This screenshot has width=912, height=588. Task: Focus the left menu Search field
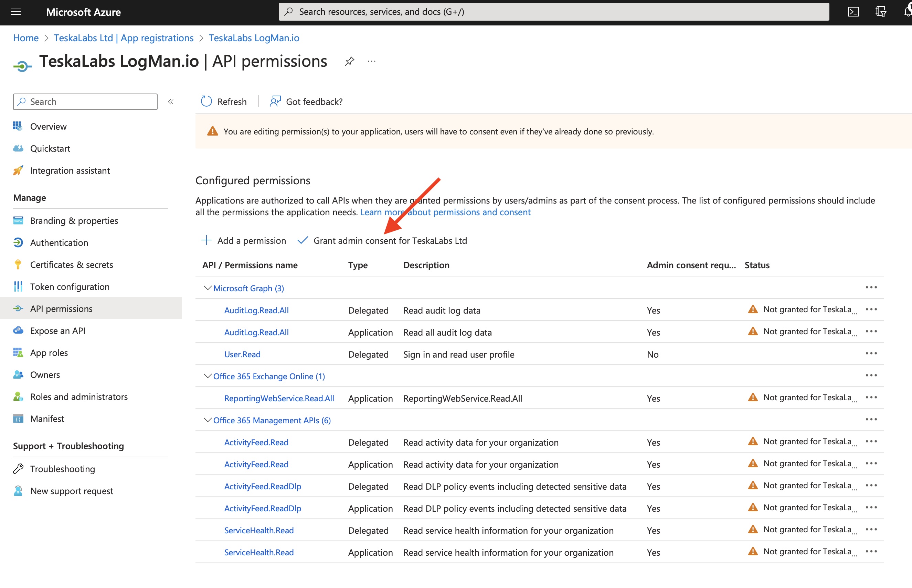point(85,101)
